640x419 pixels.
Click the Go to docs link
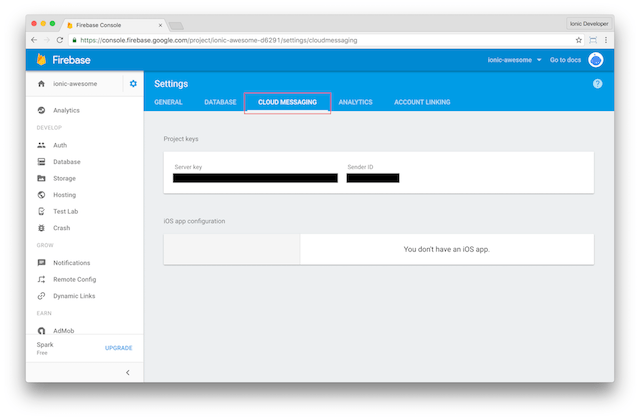565,60
